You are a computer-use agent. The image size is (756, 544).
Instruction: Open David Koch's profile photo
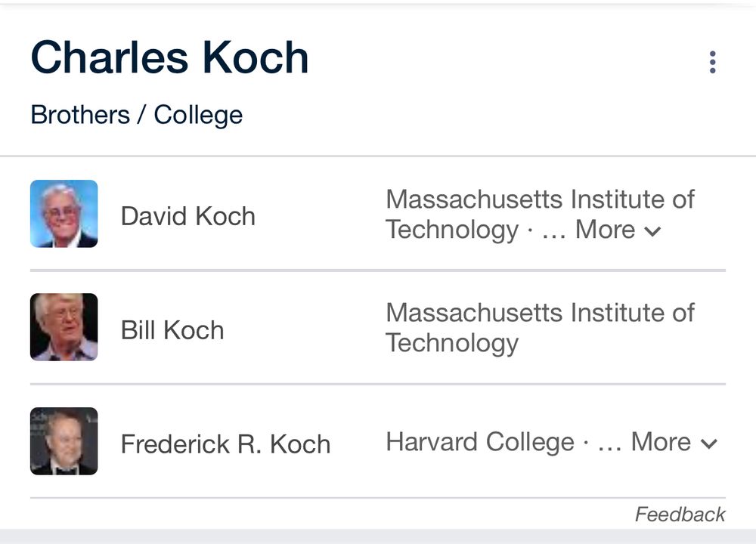coord(64,214)
